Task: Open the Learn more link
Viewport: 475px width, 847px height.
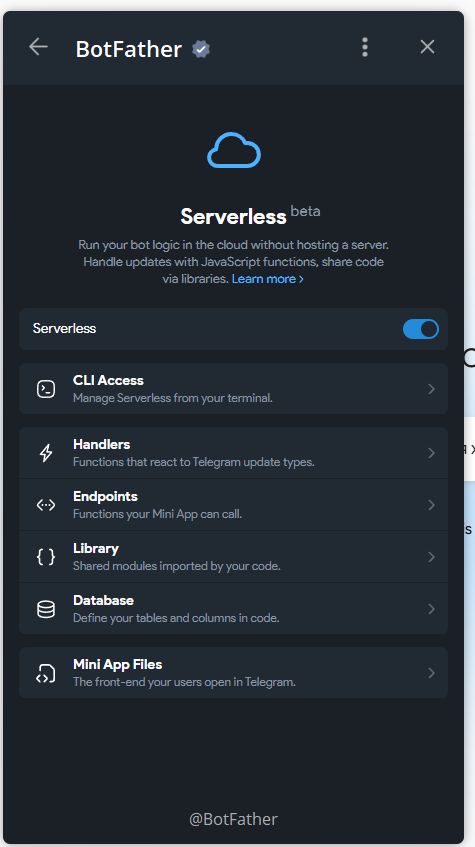Action: (267, 279)
